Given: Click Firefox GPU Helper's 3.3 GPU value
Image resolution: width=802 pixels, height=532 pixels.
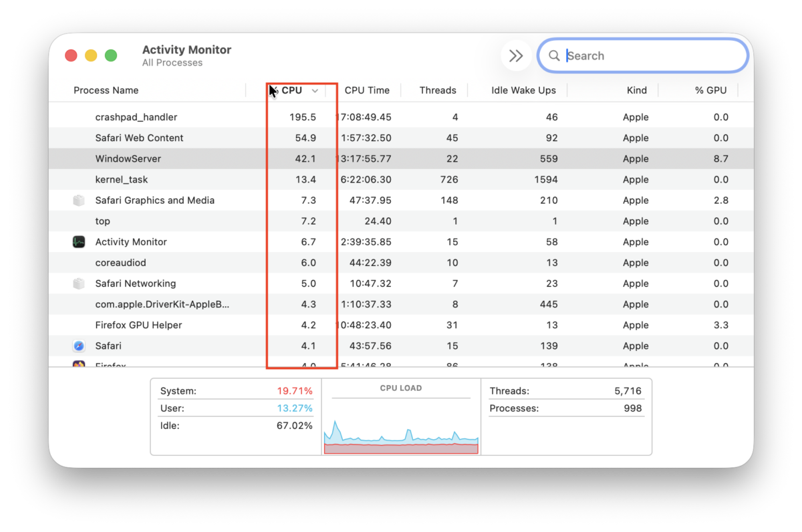Looking at the screenshot, I should [720, 325].
